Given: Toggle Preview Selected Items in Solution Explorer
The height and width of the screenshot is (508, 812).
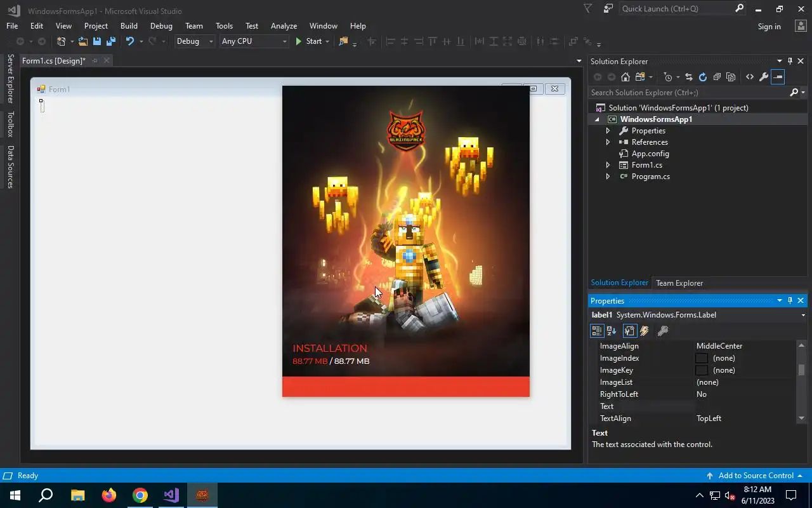Looking at the screenshot, I should [778, 77].
